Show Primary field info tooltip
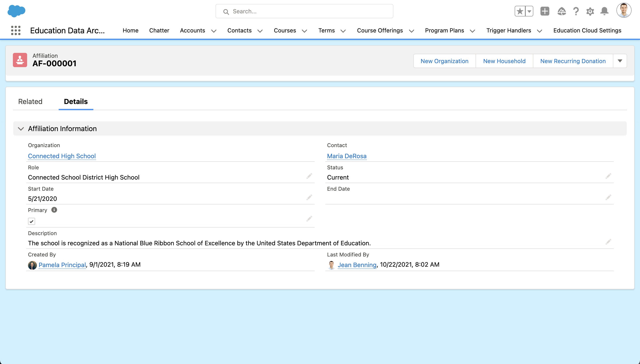This screenshot has width=640, height=364. pyautogui.click(x=54, y=210)
